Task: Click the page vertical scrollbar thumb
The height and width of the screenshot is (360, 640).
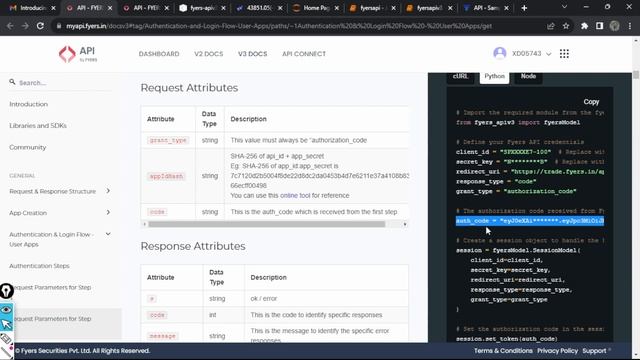Action: [636, 75]
